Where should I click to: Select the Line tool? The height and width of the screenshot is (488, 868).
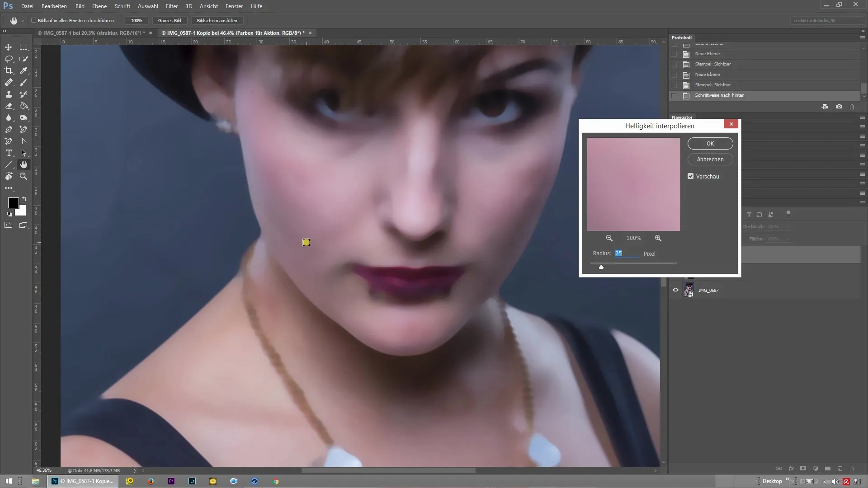click(x=9, y=164)
